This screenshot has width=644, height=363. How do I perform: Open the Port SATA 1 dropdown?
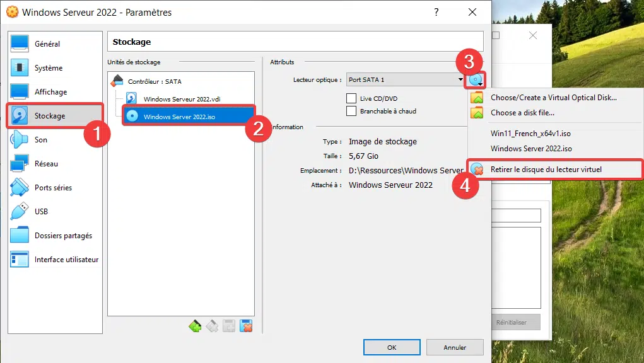tap(406, 79)
